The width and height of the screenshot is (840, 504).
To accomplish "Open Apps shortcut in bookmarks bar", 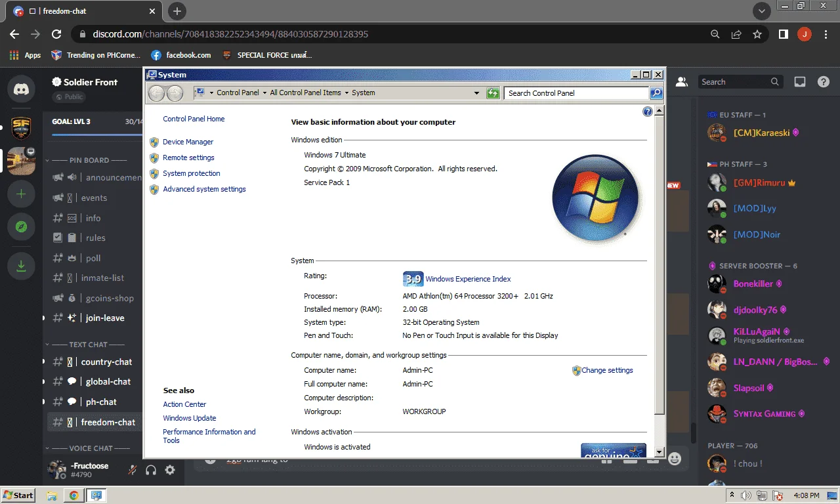I will tap(25, 55).
